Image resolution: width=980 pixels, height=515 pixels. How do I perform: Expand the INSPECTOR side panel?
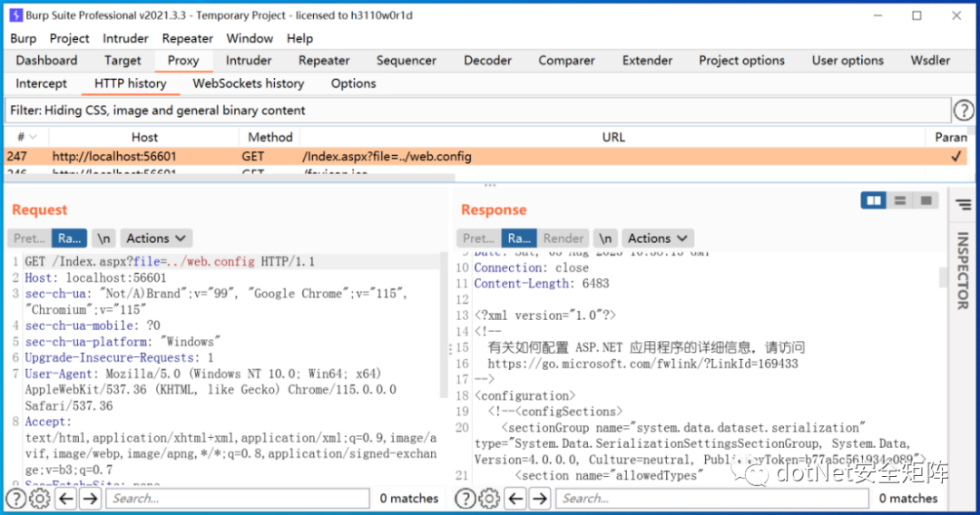click(x=963, y=270)
